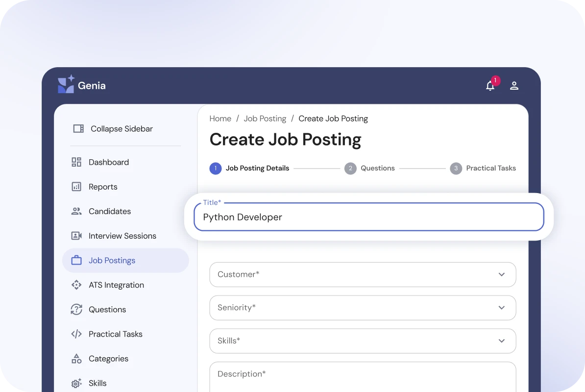Click the Practical Tasks code icon

click(76, 334)
